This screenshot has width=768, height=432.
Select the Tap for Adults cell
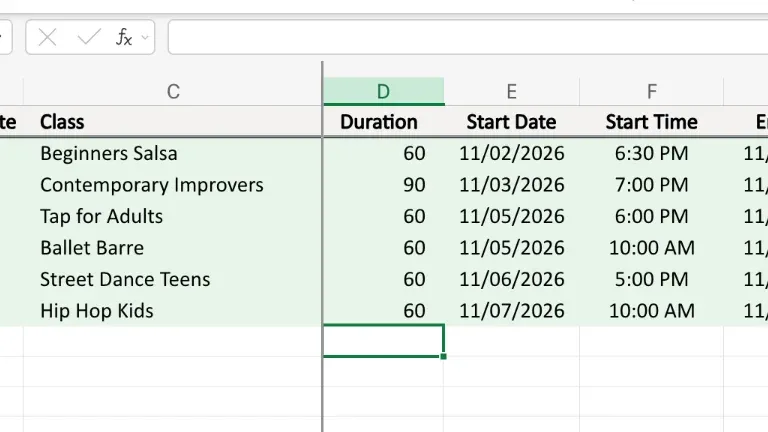[x=173, y=216]
